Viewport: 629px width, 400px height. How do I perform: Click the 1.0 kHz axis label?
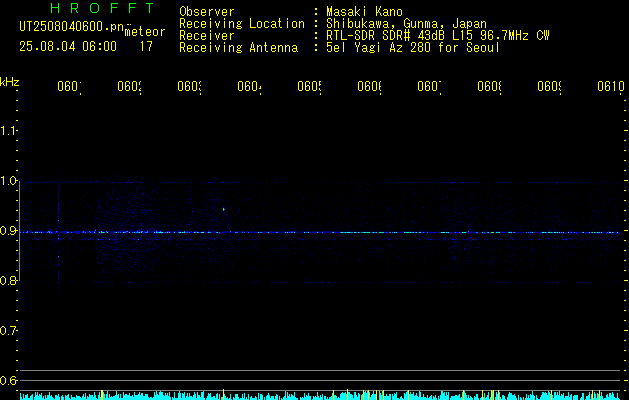click(8, 181)
